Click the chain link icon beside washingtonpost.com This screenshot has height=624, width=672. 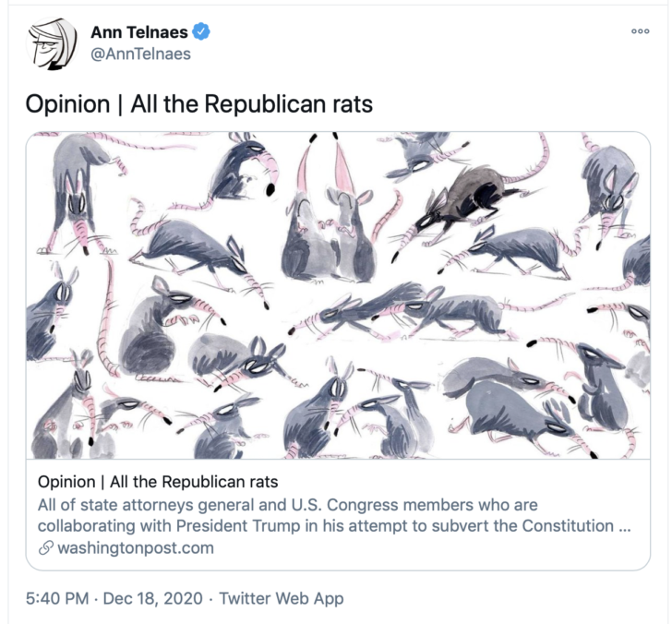pos(46,547)
